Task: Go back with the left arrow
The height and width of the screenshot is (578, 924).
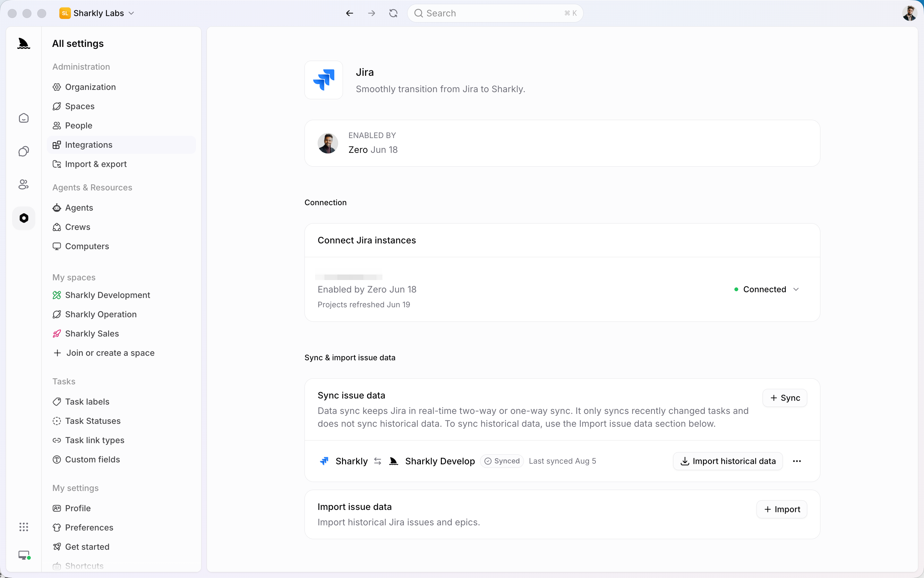Action: tap(349, 13)
